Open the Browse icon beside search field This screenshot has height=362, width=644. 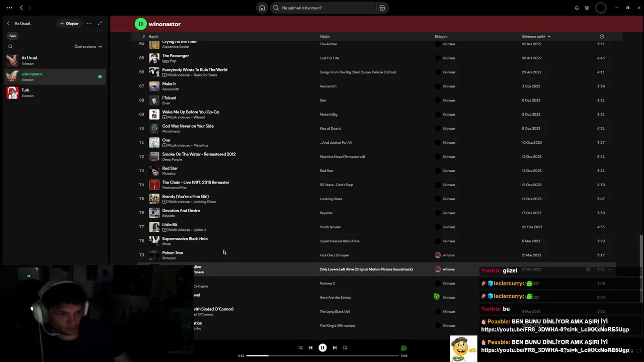[382, 8]
